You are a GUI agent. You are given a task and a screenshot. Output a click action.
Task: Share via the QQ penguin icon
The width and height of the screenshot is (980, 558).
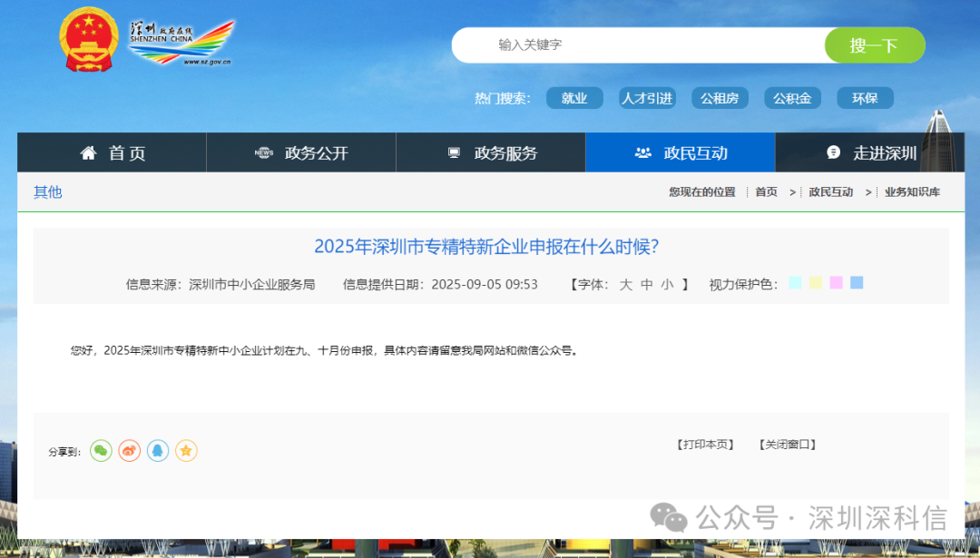pos(158,451)
